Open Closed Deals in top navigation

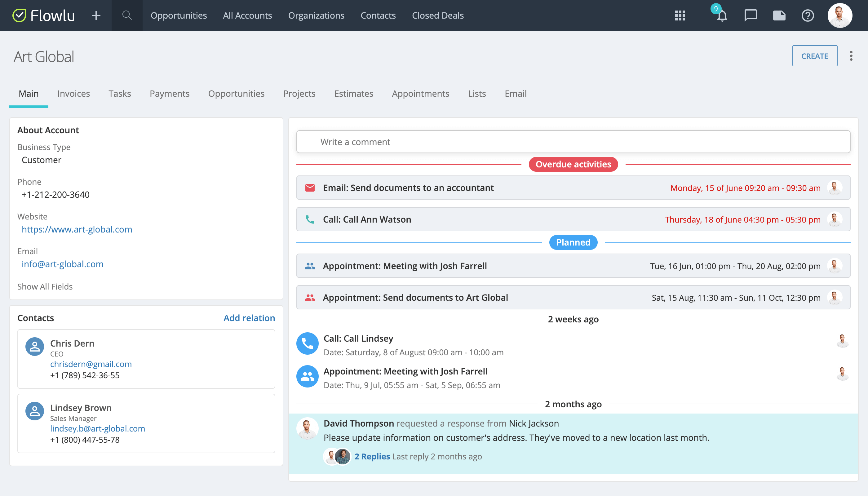pyautogui.click(x=438, y=15)
